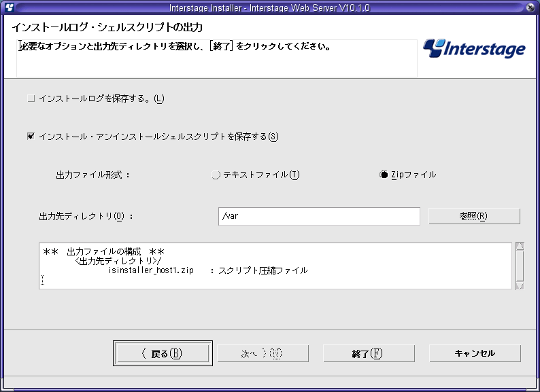
Task: Click the instruction text about 終了
Action: tap(175, 46)
